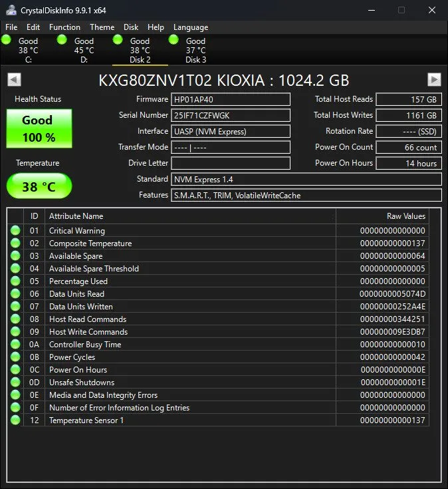This screenshot has width=448, height=489.
Task: Click the Interface field UASP (NVM Express)
Action: coord(231,131)
